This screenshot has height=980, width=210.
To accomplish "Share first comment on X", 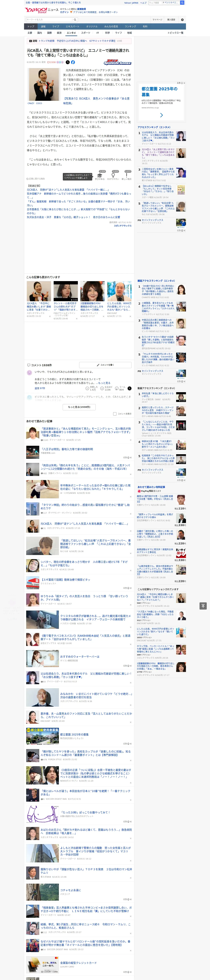I will point(129,388).
